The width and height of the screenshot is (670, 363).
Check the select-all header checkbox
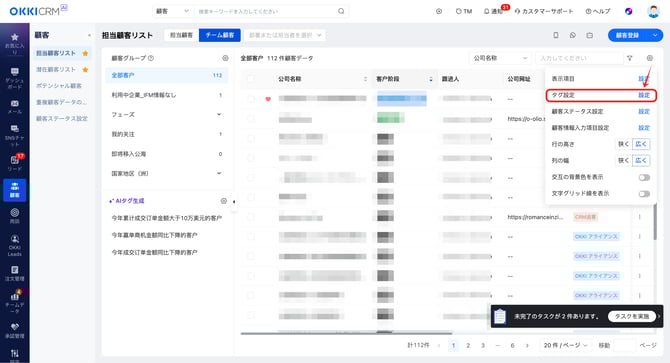click(x=251, y=79)
